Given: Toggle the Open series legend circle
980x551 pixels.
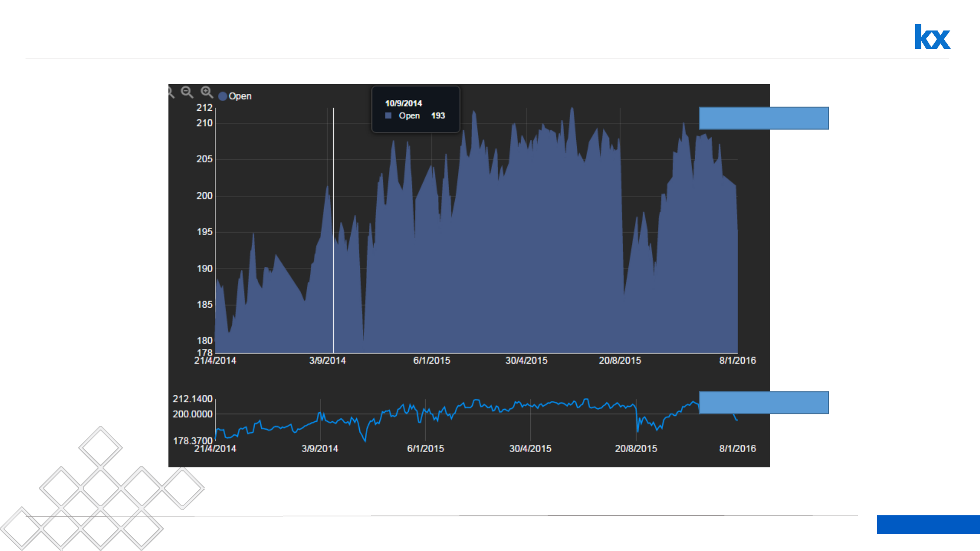Looking at the screenshot, I should pyautogui.click(x=223, y=96).
